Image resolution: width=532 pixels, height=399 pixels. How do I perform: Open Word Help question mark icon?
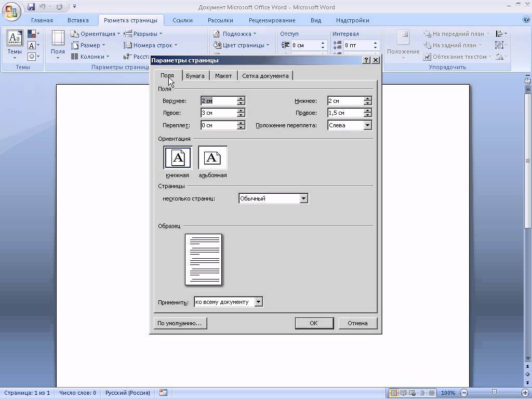(526, 20)
